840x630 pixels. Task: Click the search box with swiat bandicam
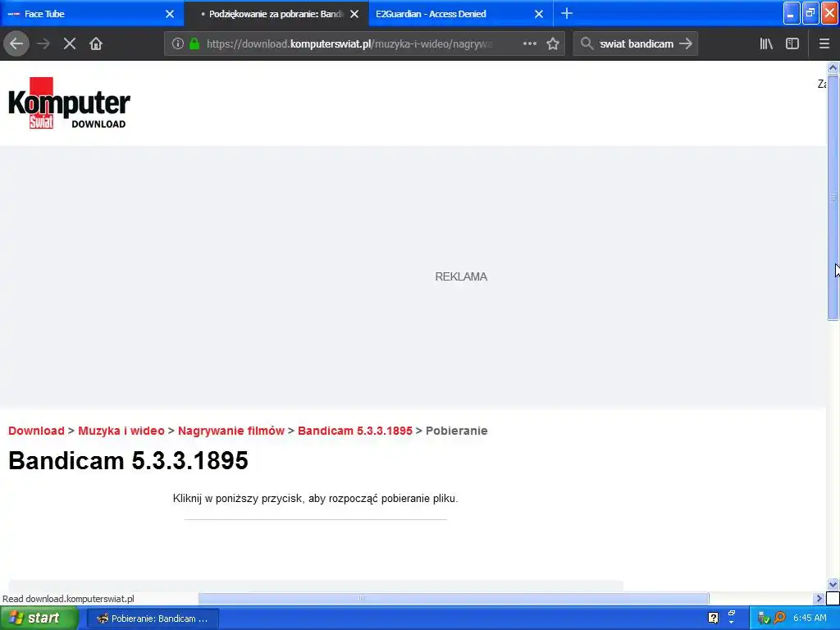(637, 44)
